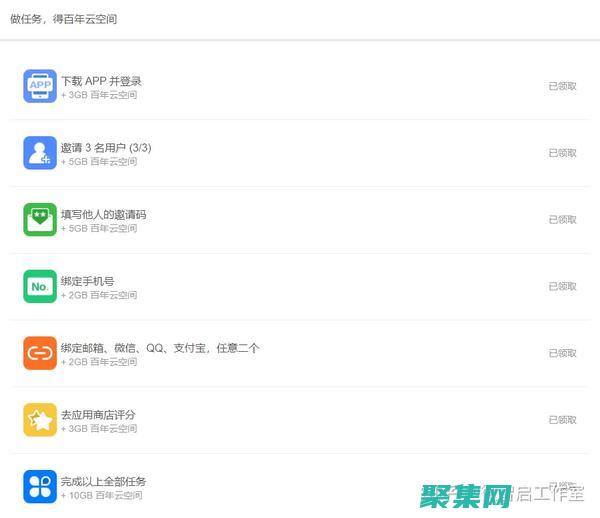
Task: Click the blue four-leaf clover icon
Action: point(40,487)
